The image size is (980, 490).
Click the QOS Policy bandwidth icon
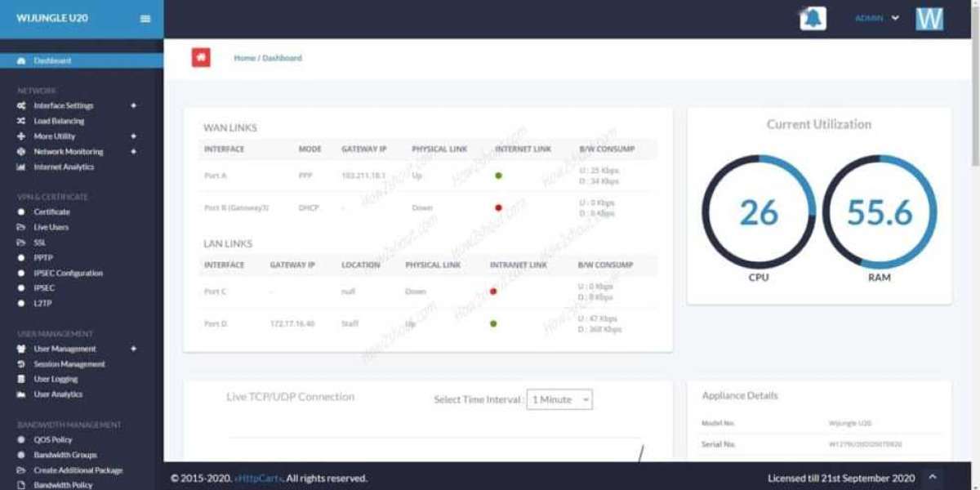click(20, 439)
